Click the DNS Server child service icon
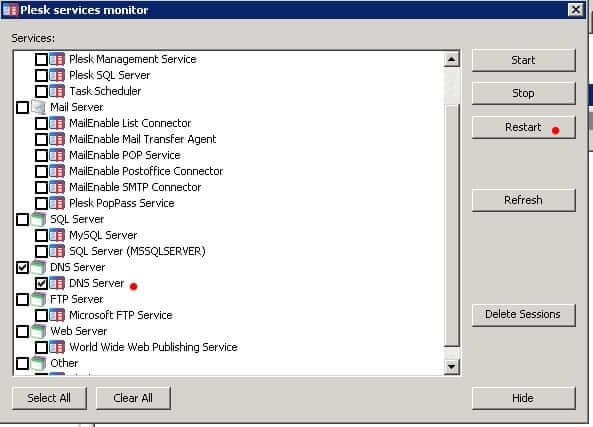This screenshot has width=593, height=427. [x=57, y=283]
